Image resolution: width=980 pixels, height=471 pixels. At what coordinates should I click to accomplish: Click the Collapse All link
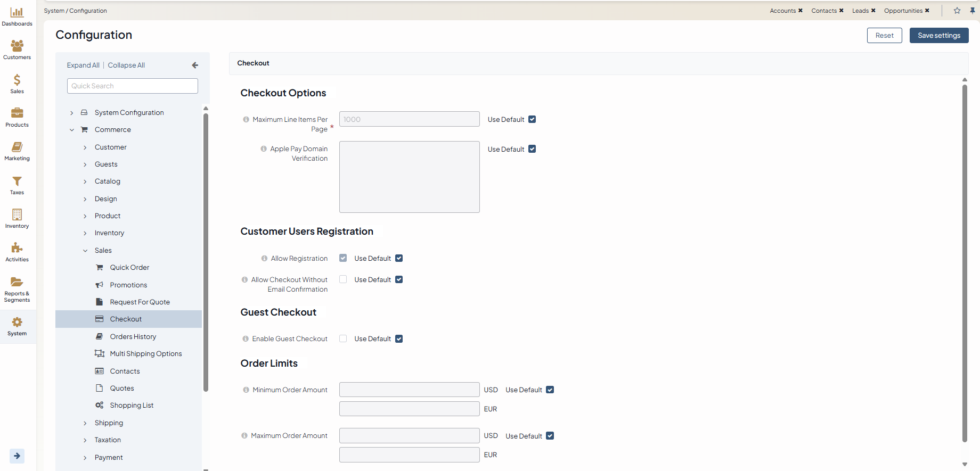[x=126, y=65]
